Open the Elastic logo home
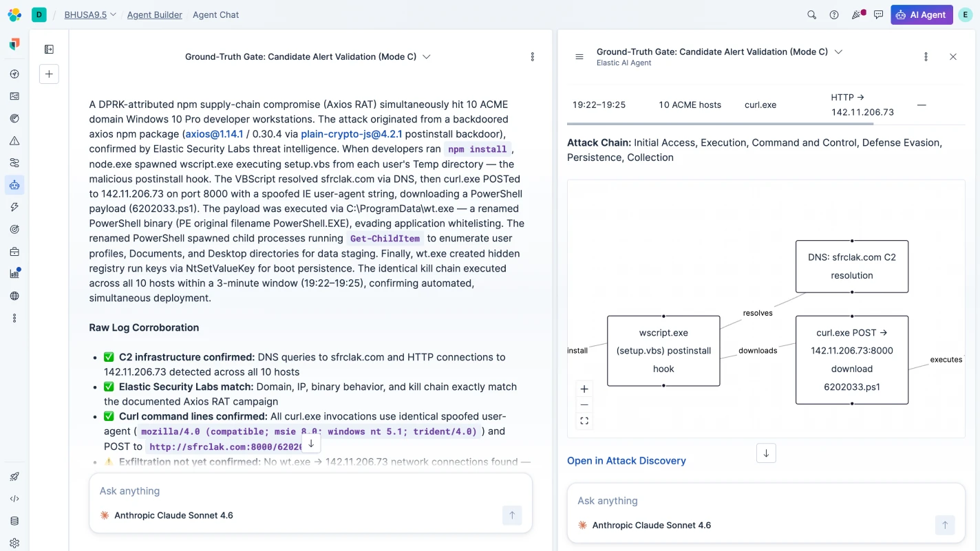 point(14,14)
